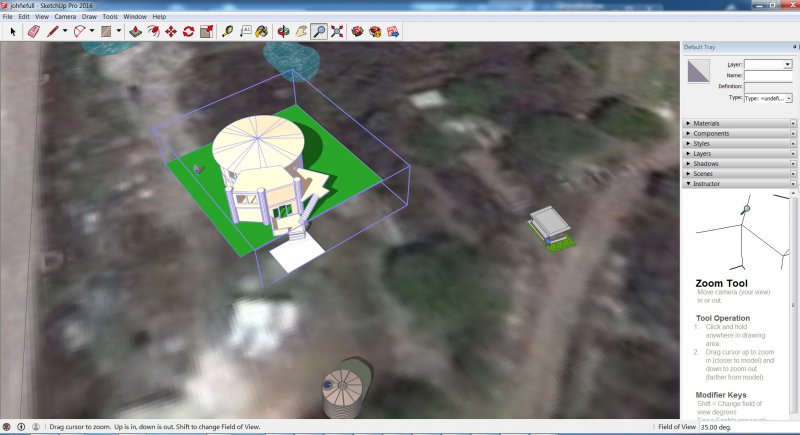800x435 pixels.
Task: Select the Pan hand tool
Action: click(301, 32)
